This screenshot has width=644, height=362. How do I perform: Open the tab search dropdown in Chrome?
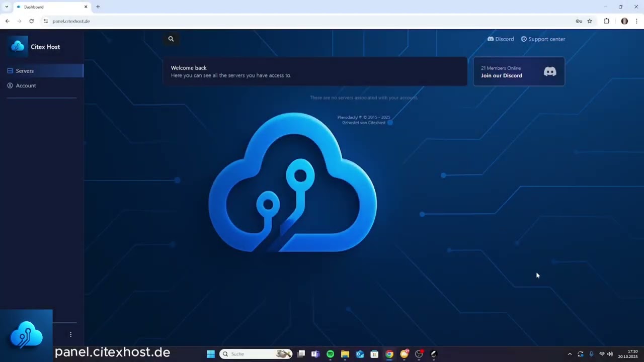7,7
